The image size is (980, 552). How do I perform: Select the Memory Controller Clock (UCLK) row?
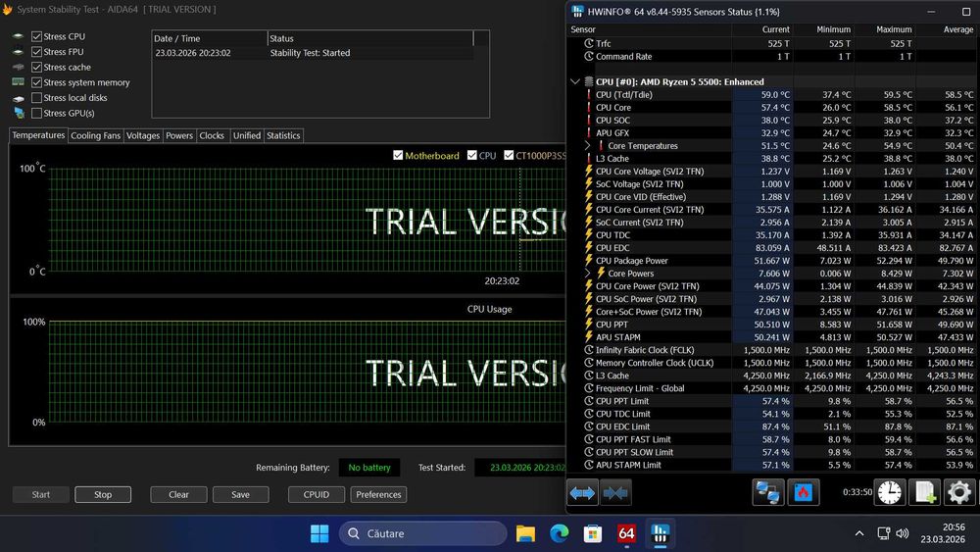pyautogui.click(x=773, y=363)
